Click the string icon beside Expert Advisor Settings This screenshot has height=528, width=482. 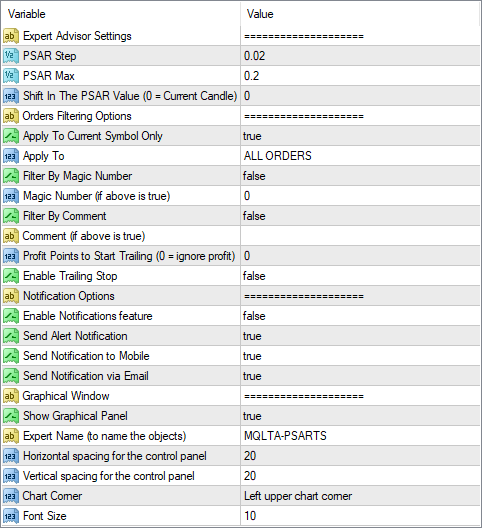[11, 36]
